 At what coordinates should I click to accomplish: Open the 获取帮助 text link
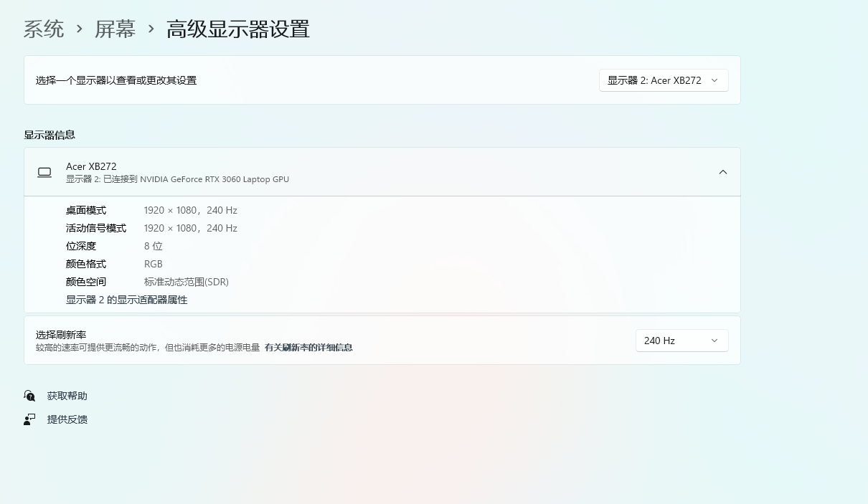click(x=67, y=396)
